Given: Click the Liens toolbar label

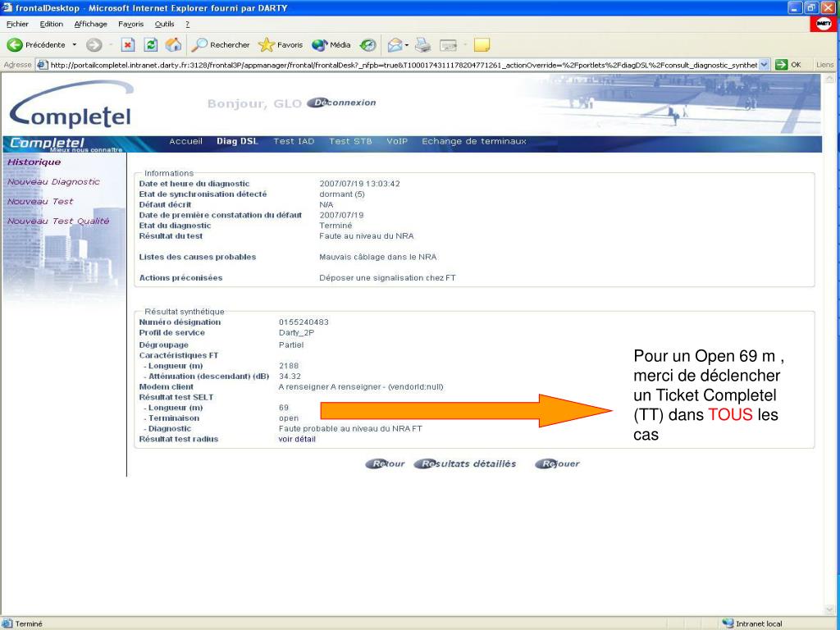Looking at the screenshot, I should click(824, 65).
